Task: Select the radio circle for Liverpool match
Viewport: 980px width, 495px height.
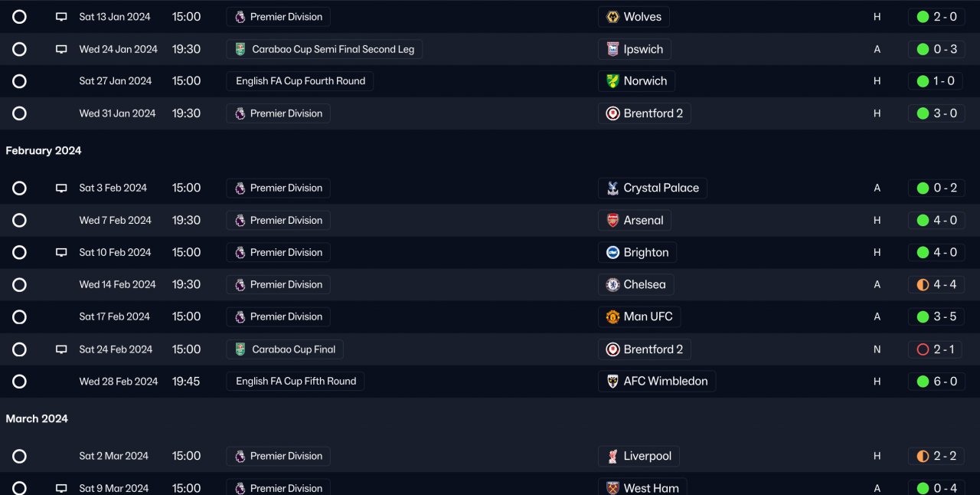Action: click(19, 457)
